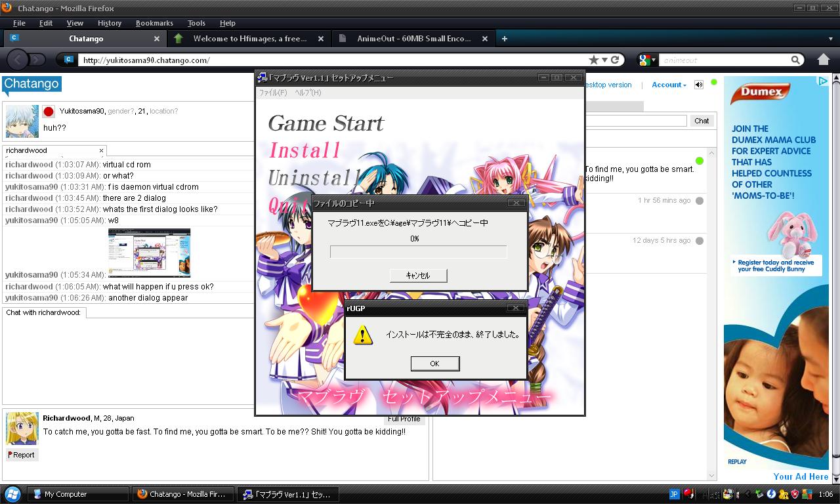The width and height of the screenshot is (840, 504).
Task: Open a new tab with plus icon
Action: (x=504, y=39)
